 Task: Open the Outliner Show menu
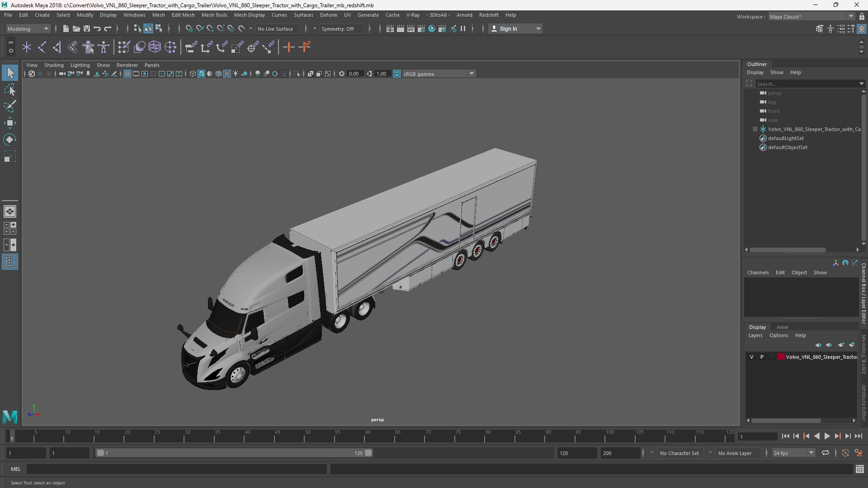tap(777, 72)
